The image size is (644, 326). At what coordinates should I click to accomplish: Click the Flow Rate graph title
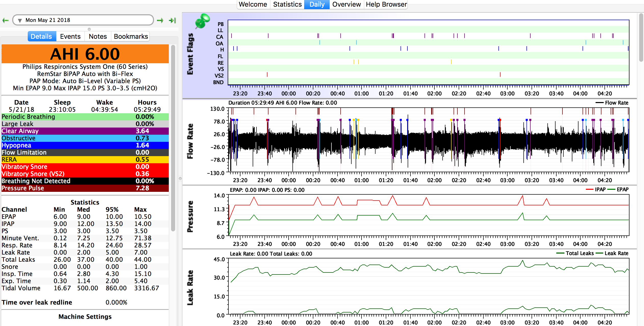(190, 141)
